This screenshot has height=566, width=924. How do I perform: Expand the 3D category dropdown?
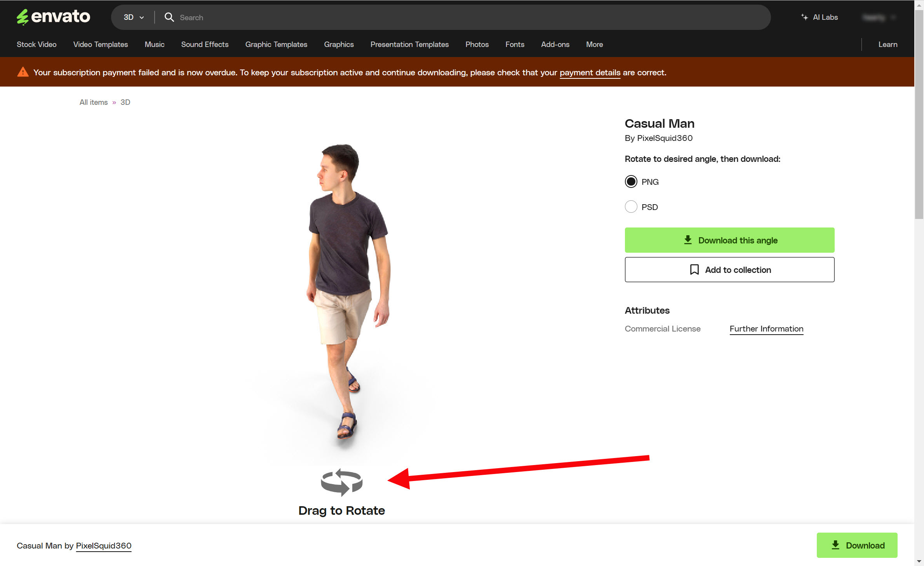[133, 17]
